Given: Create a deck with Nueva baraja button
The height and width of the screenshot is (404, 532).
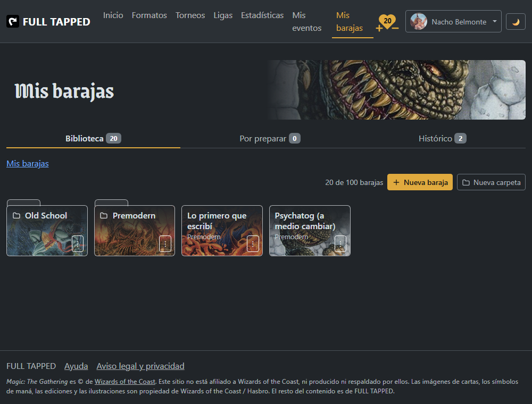Looking at the screenshot, I should tap(420, 182).
